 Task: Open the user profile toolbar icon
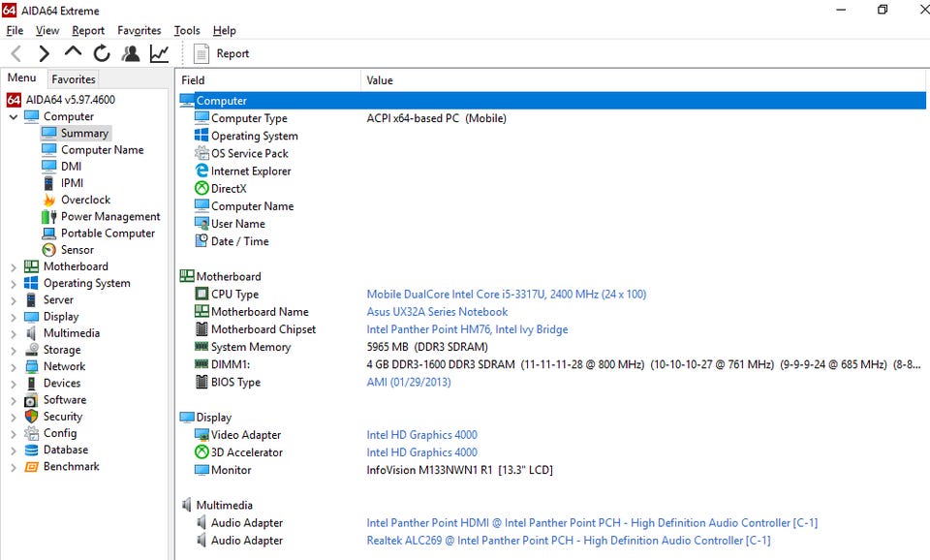[130, 53]
